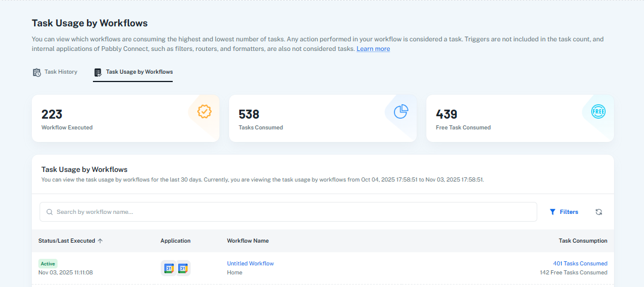
Task: Focus the Search by workflow name field
Action: [x=288, y=212]
